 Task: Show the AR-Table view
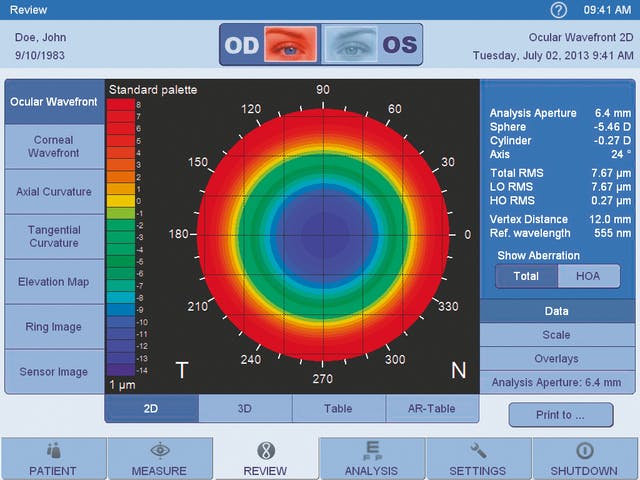tap(432, 408)
